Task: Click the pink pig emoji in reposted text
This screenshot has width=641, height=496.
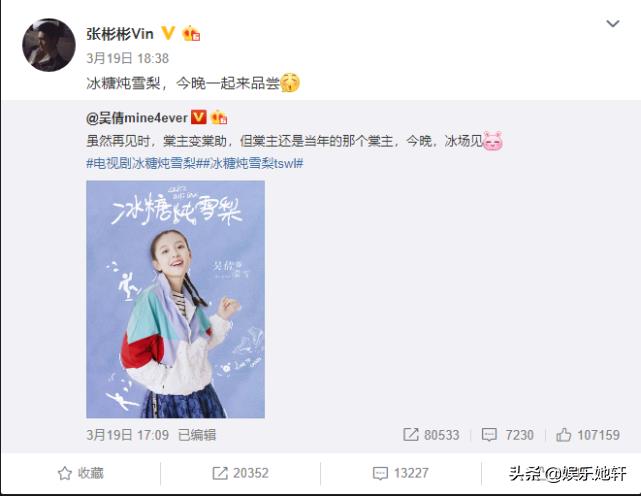Action: 493,141
